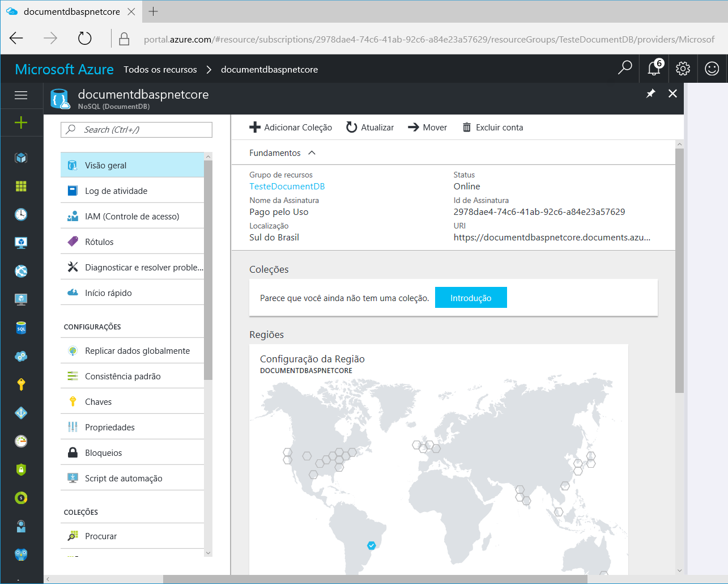Click the Introdução button under Coleções
This screenshot has width=728, height=584.
tap(471, 297)
